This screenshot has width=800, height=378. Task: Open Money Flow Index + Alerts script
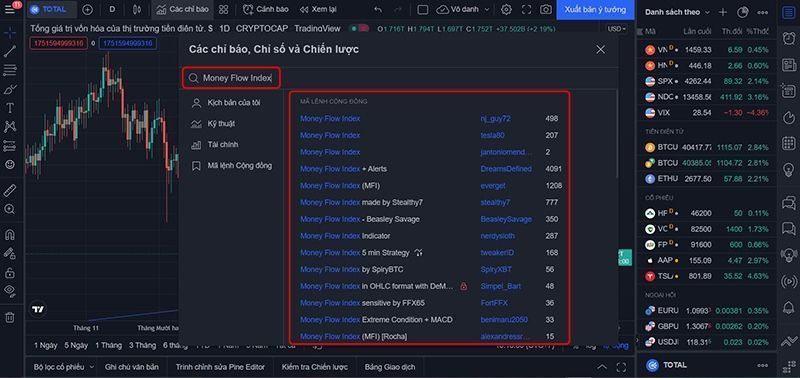click(343, 169)
